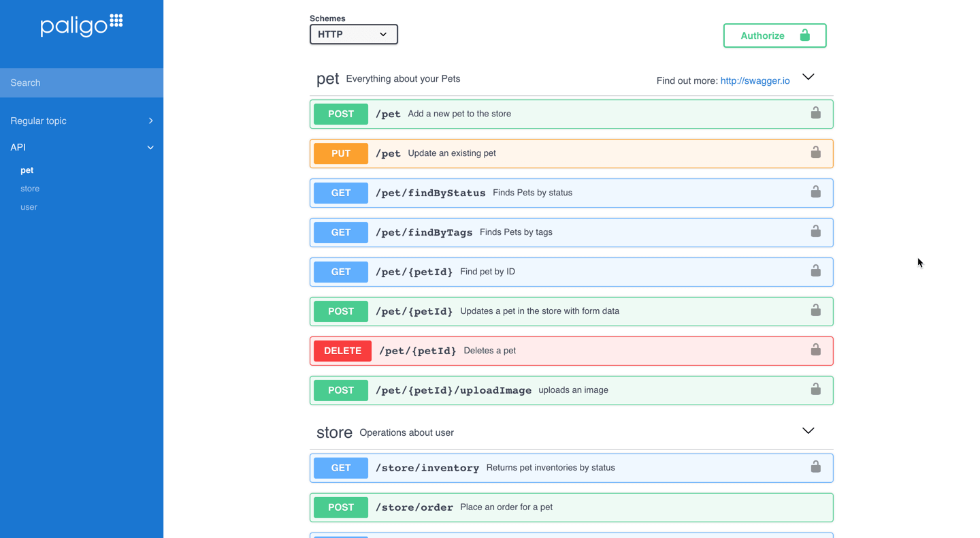Select store in the sidebar
980x538 pixels.
[29, 188]
